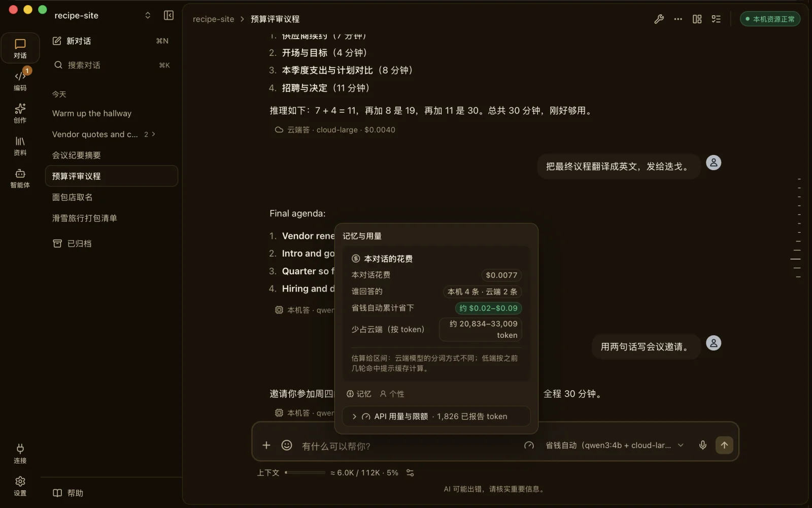Open the Warm up the hallway conversation
The height and width of the screenshot is (508, 812).
(111, 113)
